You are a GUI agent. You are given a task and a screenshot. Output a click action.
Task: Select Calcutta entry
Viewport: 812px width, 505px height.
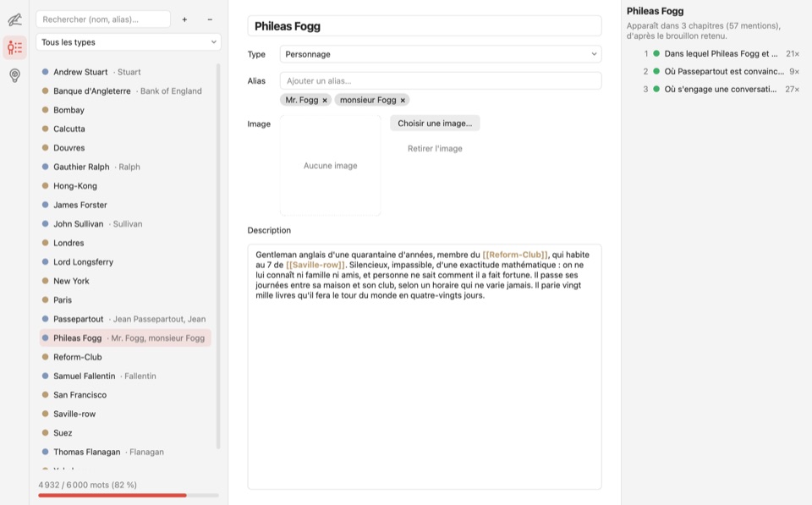pyautogui.click(x=125, y=129)
